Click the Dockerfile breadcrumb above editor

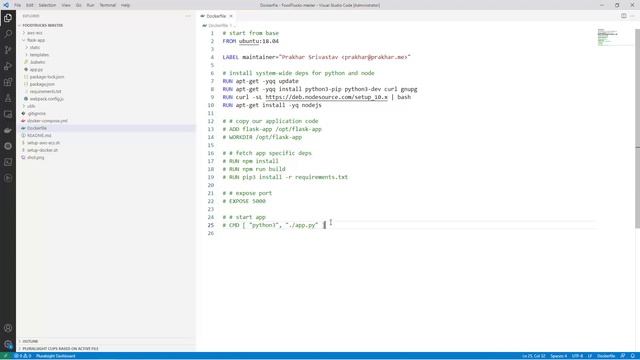[x=218, y=25]
